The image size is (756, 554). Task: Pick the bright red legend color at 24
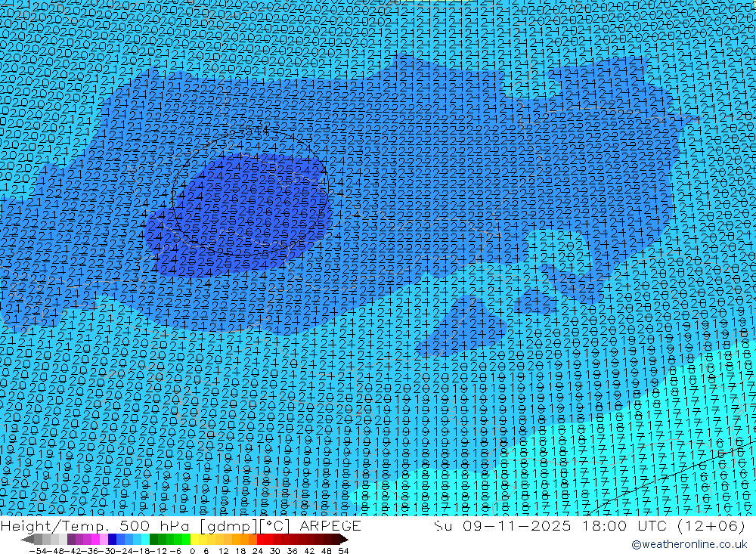[261, 540]
